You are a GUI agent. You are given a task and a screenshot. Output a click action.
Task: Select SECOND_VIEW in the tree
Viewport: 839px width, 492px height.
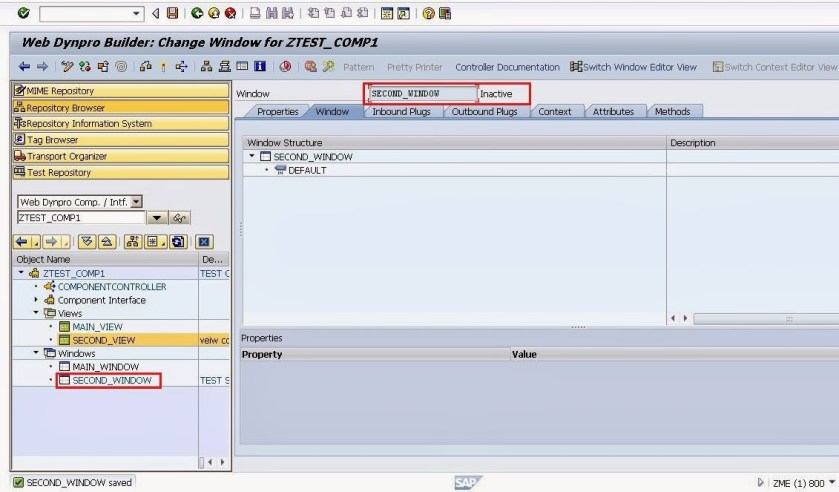[103, 340]
